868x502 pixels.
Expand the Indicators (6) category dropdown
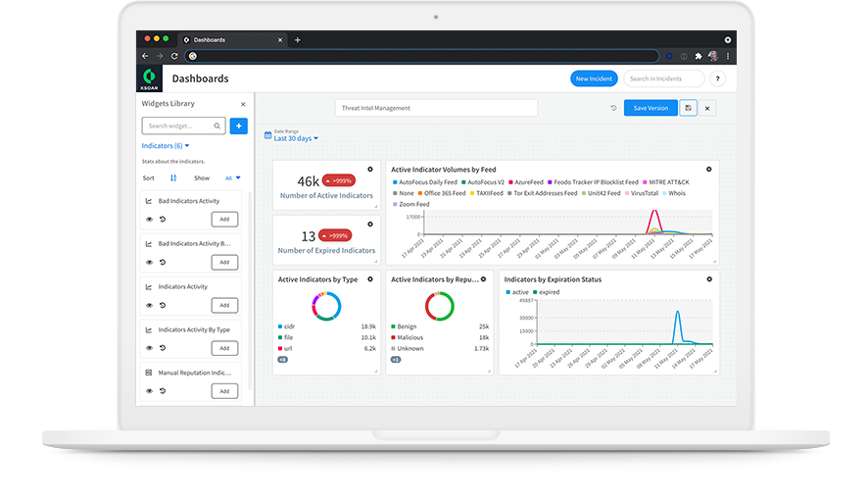pyautogui.click(x=166, y=146)
